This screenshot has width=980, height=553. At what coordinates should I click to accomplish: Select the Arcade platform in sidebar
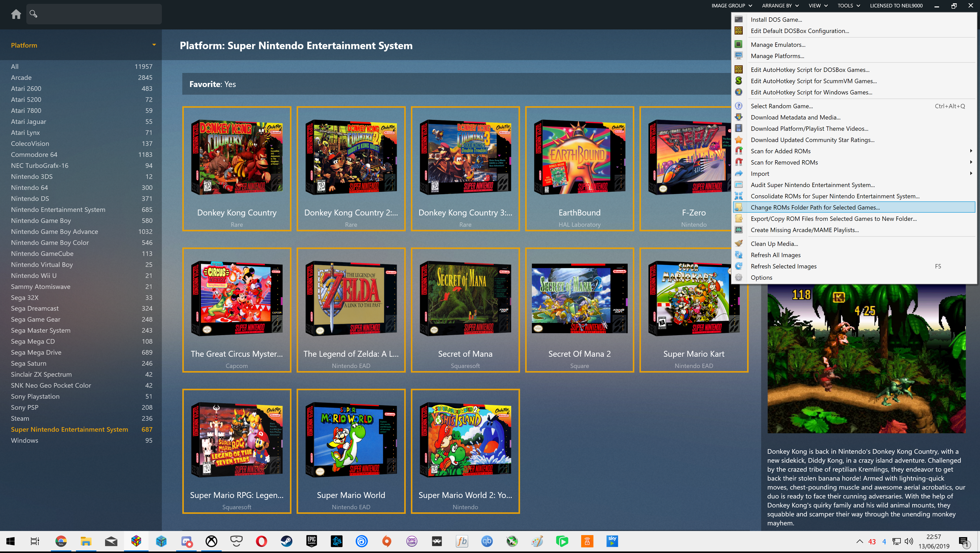tap(81, 77)
